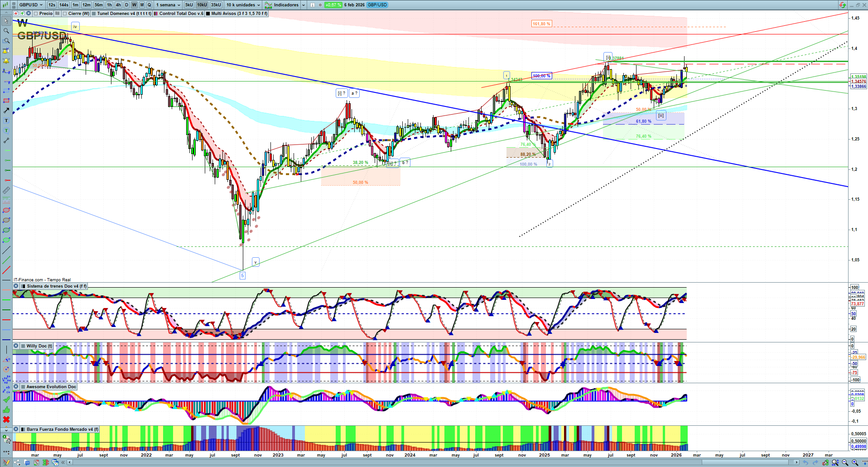The image size is (868, 467).
Task: Click the scrollbar right arrow
Action: tap(797, 462)
